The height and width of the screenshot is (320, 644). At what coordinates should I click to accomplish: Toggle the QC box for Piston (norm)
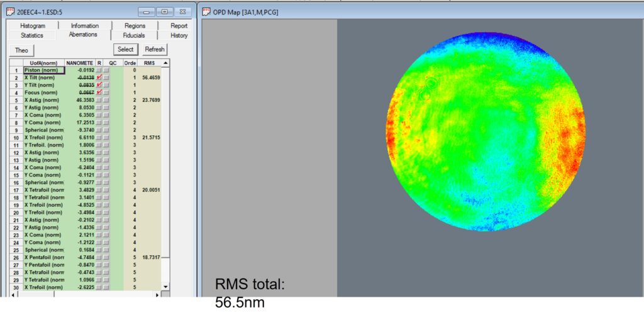[x=106, y=70]
